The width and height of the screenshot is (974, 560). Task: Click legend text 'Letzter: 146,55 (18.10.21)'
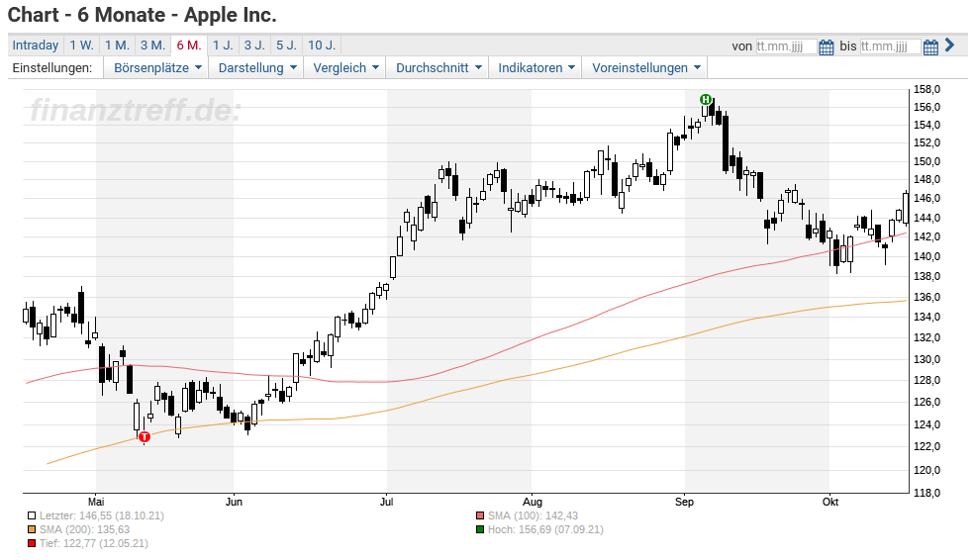point(102,515)
